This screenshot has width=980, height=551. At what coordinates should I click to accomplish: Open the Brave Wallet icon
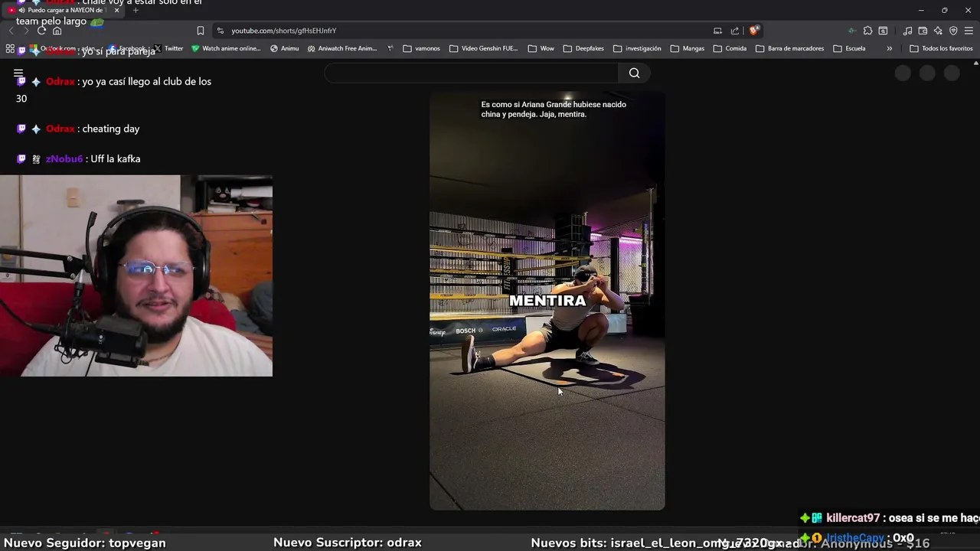[x=923, y=31]
